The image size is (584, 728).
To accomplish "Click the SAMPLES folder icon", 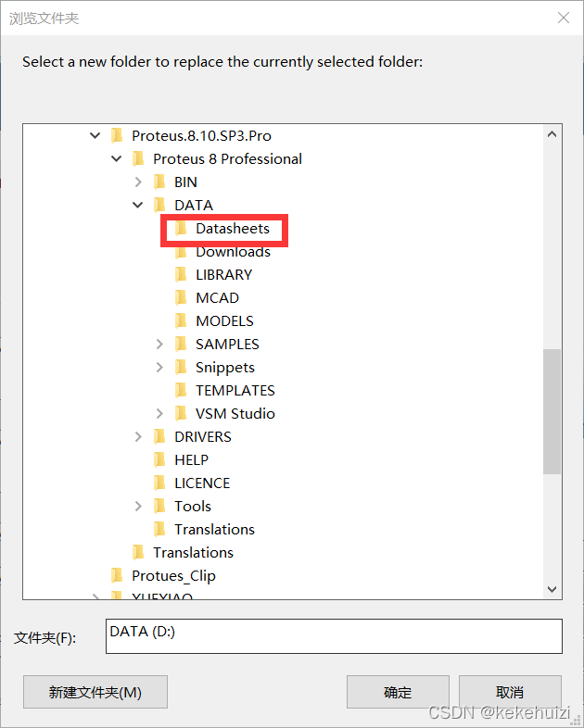I will [181, 344].
